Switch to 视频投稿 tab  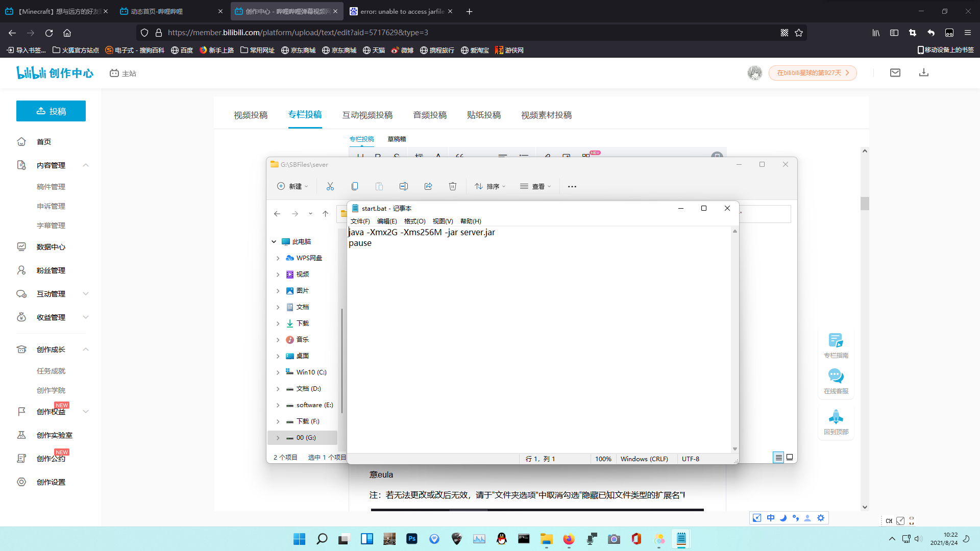click(x=251, y=115)
